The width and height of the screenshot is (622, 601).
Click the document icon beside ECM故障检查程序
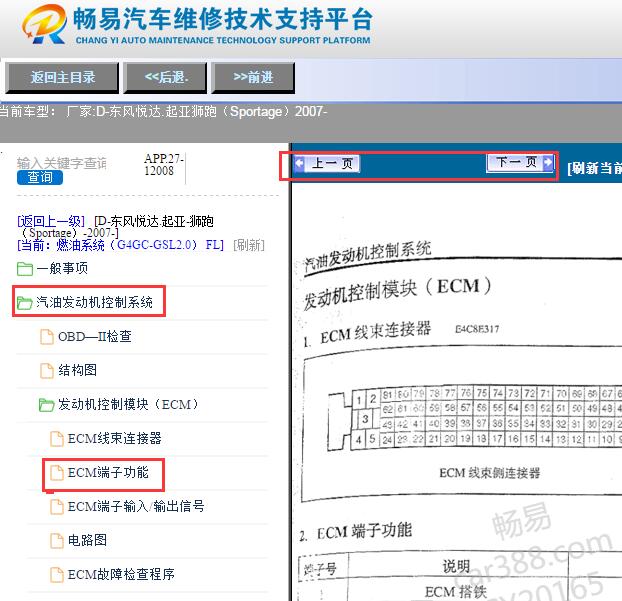click(57, 575)
